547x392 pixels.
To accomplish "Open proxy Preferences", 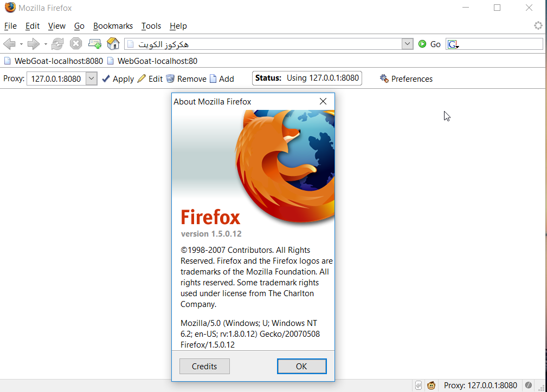I will click(407, 79).
